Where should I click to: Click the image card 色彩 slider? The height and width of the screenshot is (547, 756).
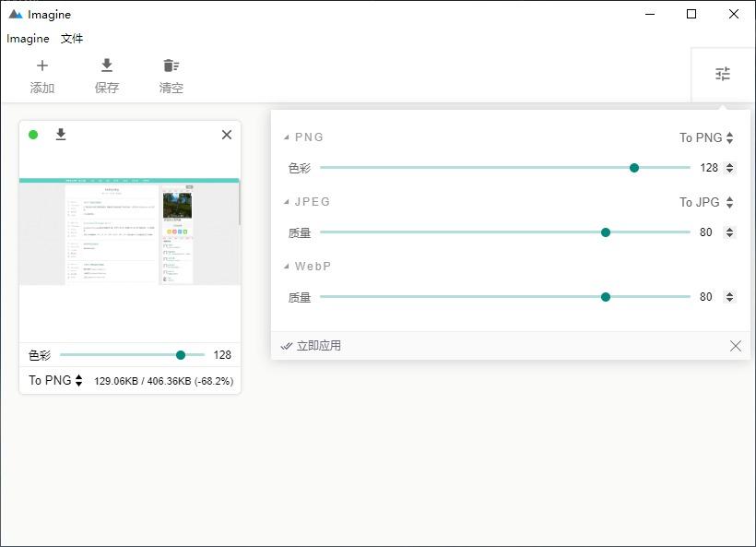coord(132,355)
